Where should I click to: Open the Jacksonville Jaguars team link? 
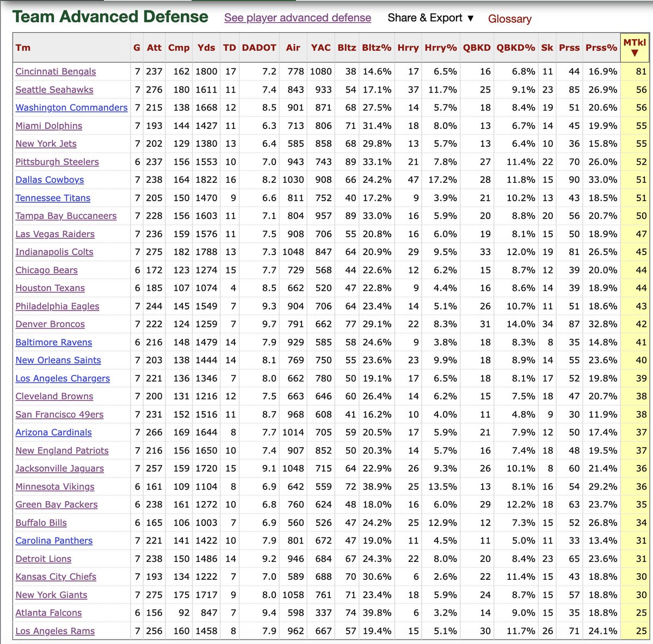(x=59, y=468)
